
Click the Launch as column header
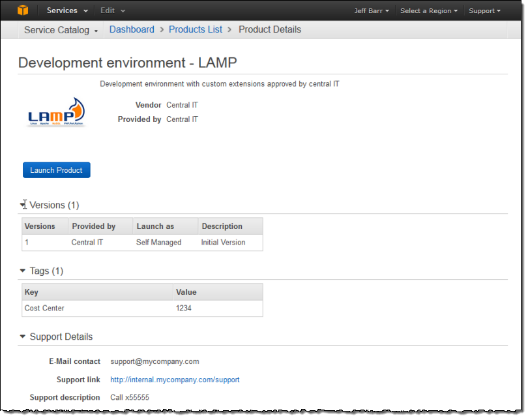[155, 226]
